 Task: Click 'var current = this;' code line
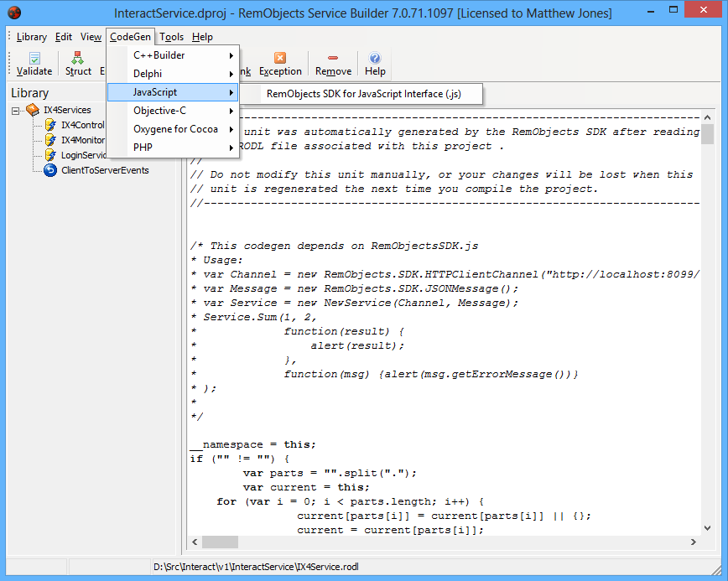tap(306, 487)
